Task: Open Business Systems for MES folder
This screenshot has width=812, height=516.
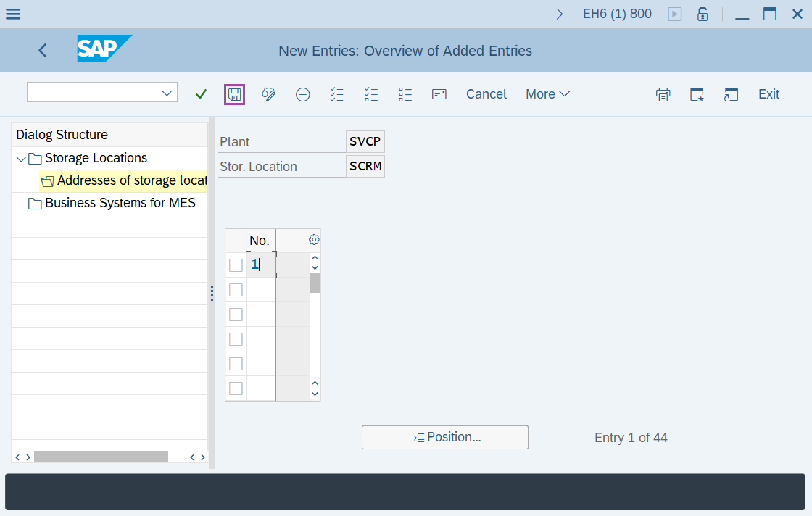Action: (x=120, y=204)
